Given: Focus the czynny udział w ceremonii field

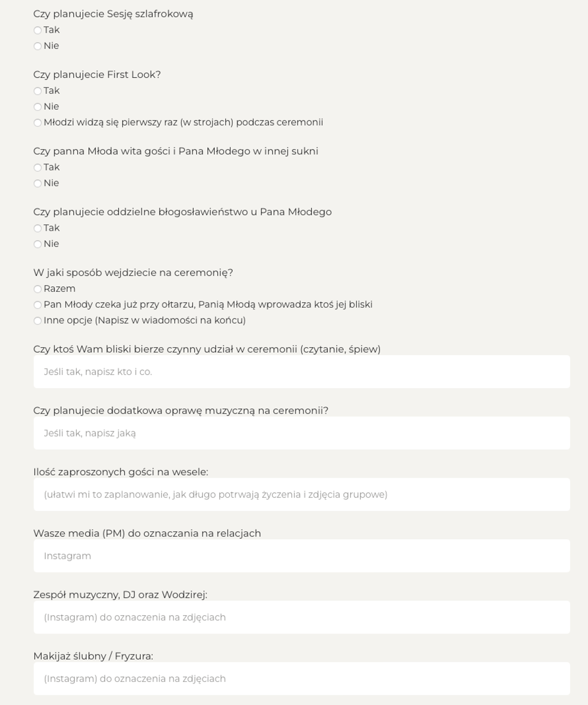Looking at the screenshot, I should [302, 372].
